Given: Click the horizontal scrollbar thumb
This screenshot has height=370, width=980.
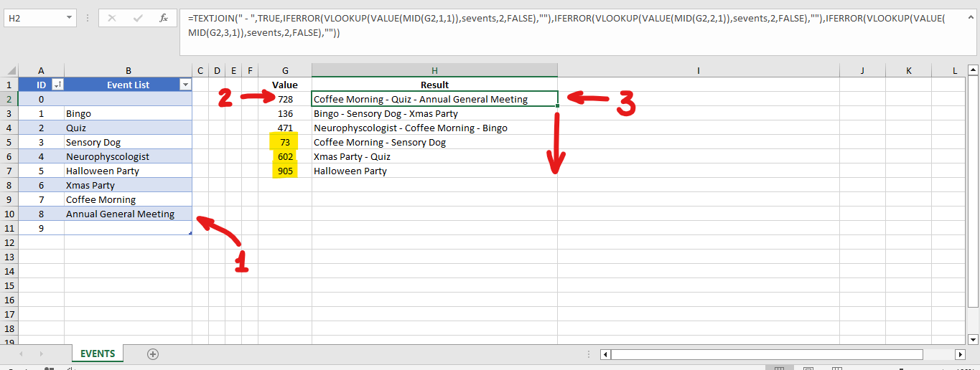Looking at the screenshot, I should coord(767,354).
